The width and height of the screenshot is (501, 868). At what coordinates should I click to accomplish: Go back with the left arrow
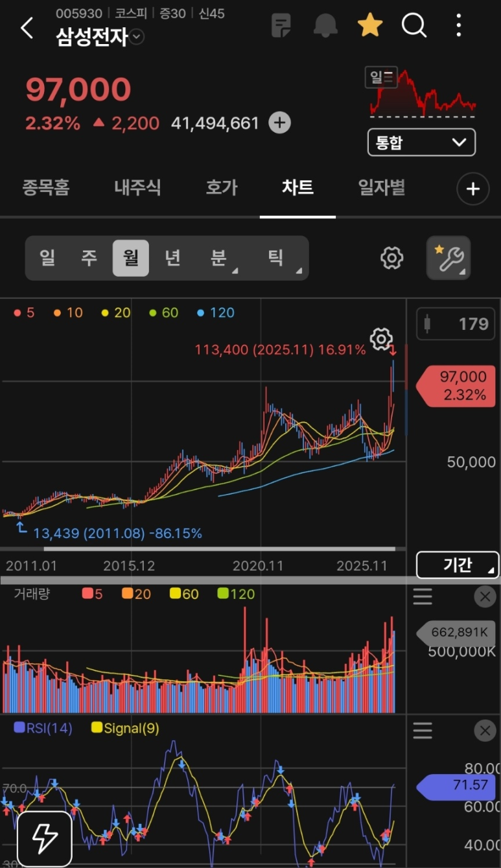pyautogui.click(x=27, y=29)
